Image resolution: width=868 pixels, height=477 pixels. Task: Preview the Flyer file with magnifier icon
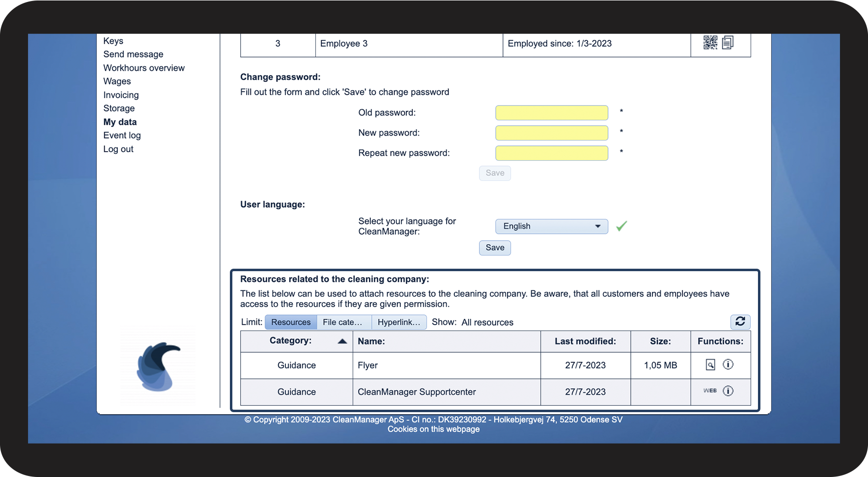(x=710, y=365)
